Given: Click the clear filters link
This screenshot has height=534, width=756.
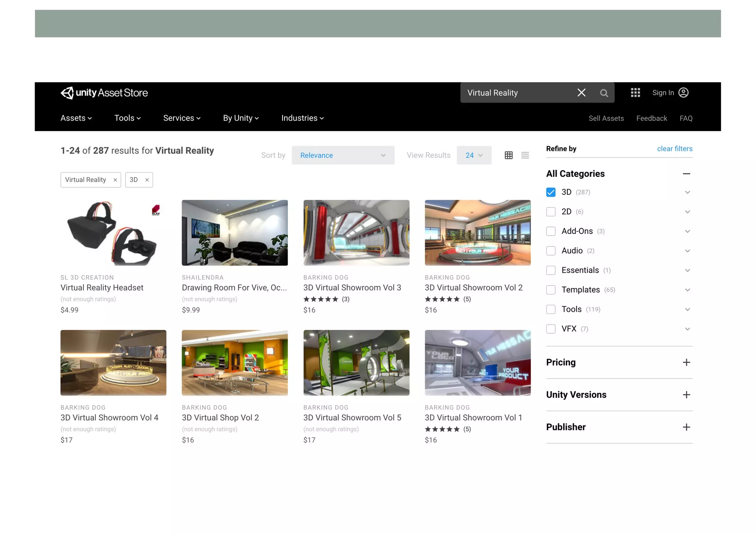Looking at the screenshot, I should coord(674,149).
